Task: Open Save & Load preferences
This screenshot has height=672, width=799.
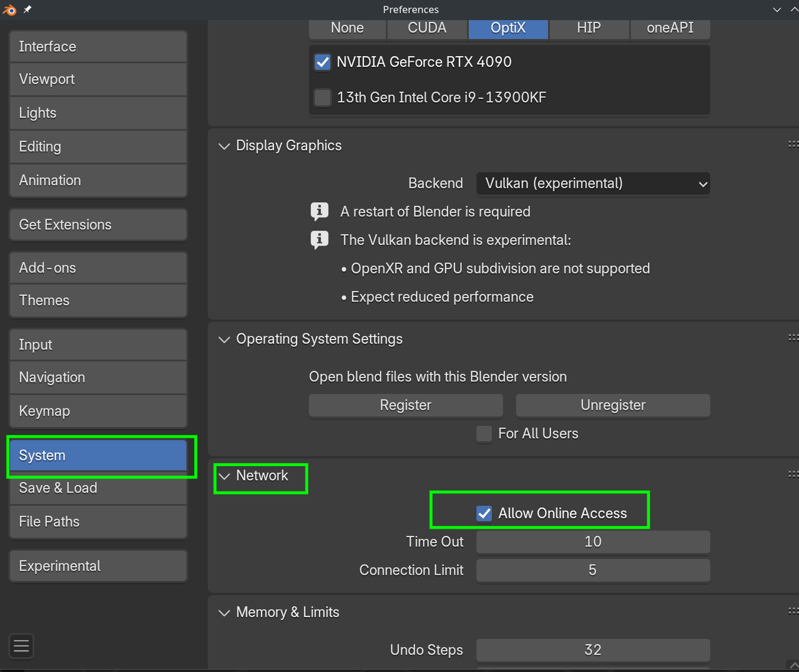Action: 98,488
